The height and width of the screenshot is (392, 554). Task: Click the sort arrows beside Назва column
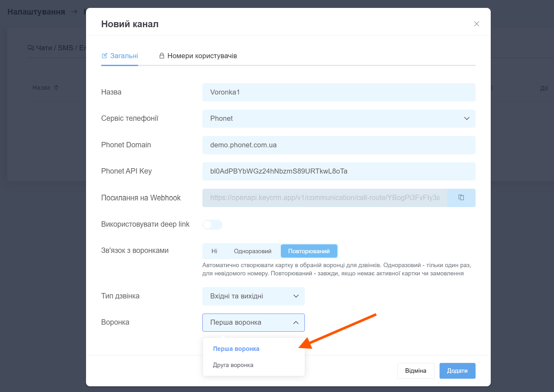tap(56, 88)
